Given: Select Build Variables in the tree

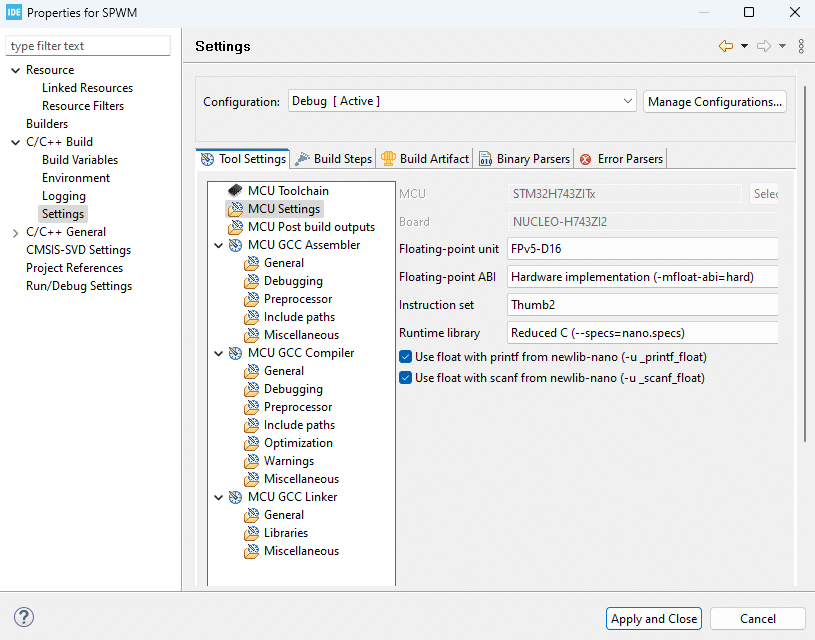Looking at the screenshot, I should point(80,160).
